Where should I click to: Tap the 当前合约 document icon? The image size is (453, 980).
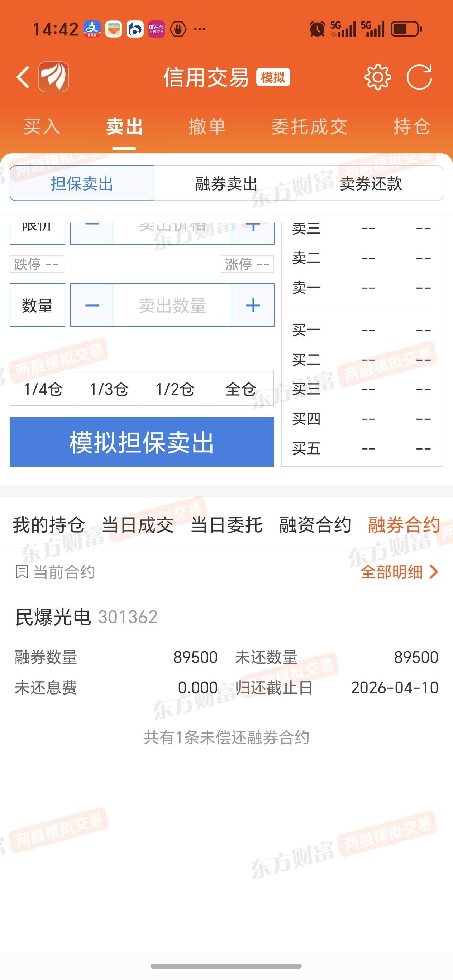22,572
